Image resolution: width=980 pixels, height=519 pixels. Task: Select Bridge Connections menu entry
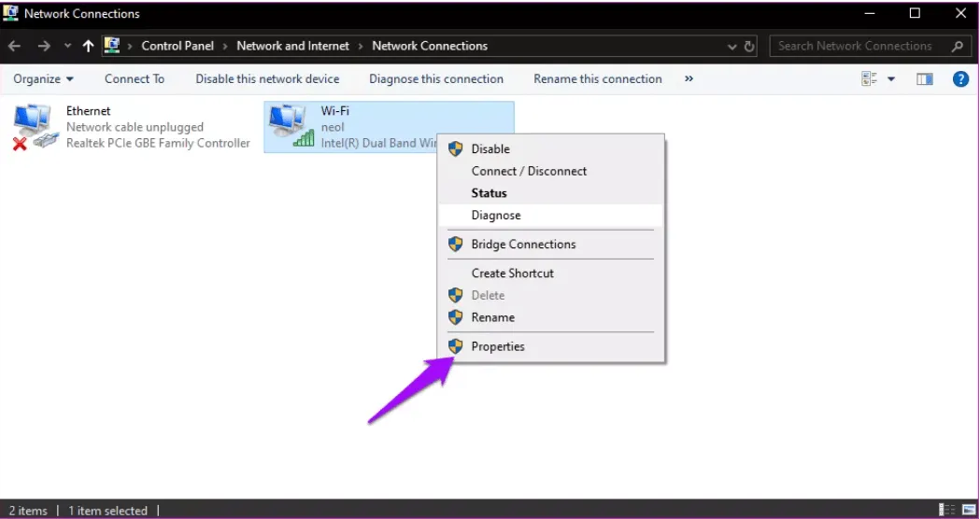click(523, 245)
